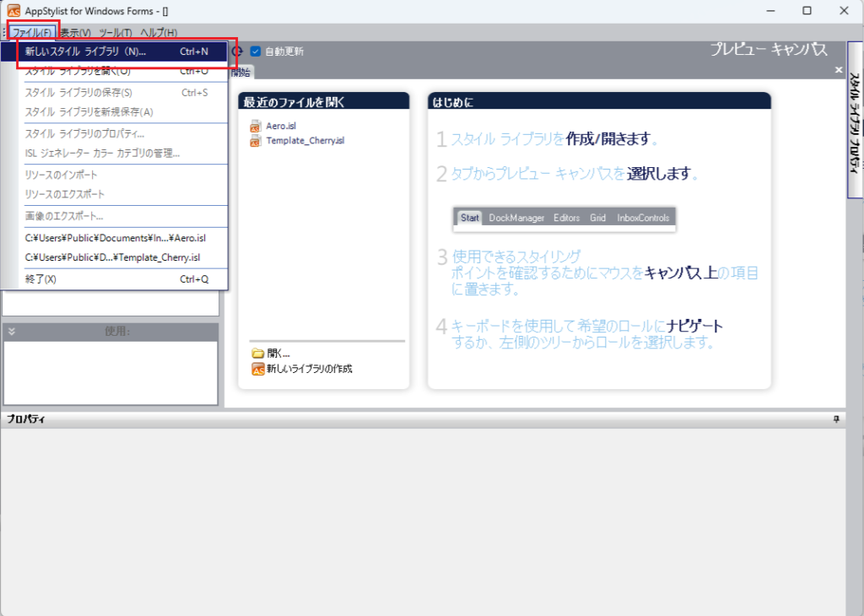The height and width of the screenshot is (616, 864).
Task: Close the preview canvas with the X icon
Action: (x=839, y=71)
